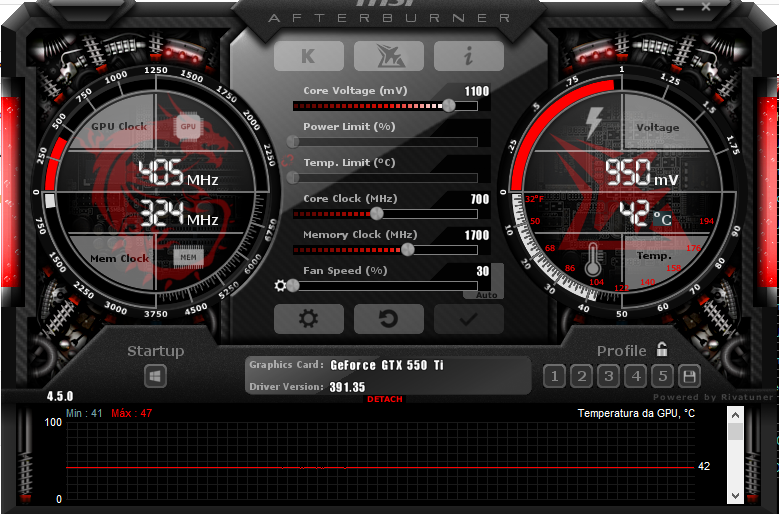This screenshot has height=514, width=779.
Task: Click the 405 MHz GPU clock readout
Action: pyautogui.click(x=177, y=173)
